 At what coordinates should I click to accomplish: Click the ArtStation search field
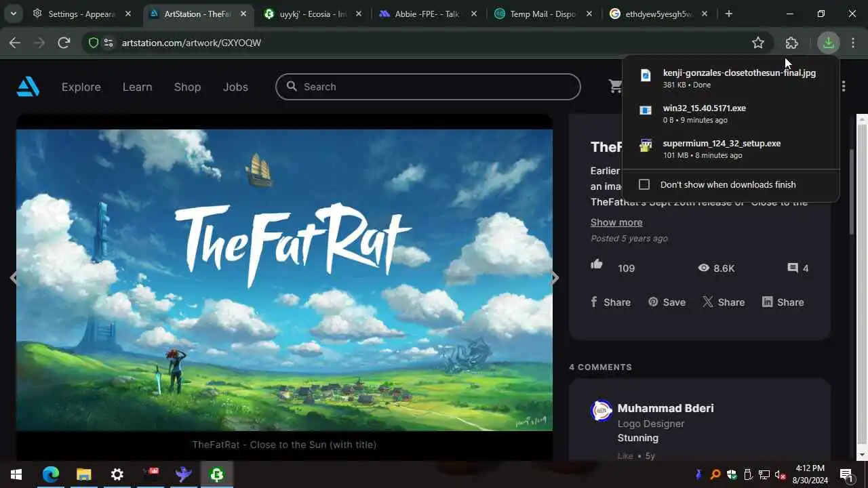[428, 87]
